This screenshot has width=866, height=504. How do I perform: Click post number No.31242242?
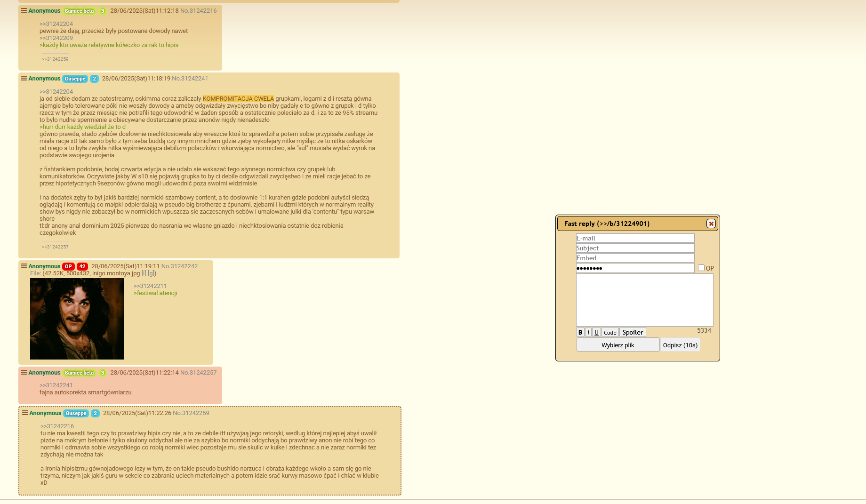(179, 266)
